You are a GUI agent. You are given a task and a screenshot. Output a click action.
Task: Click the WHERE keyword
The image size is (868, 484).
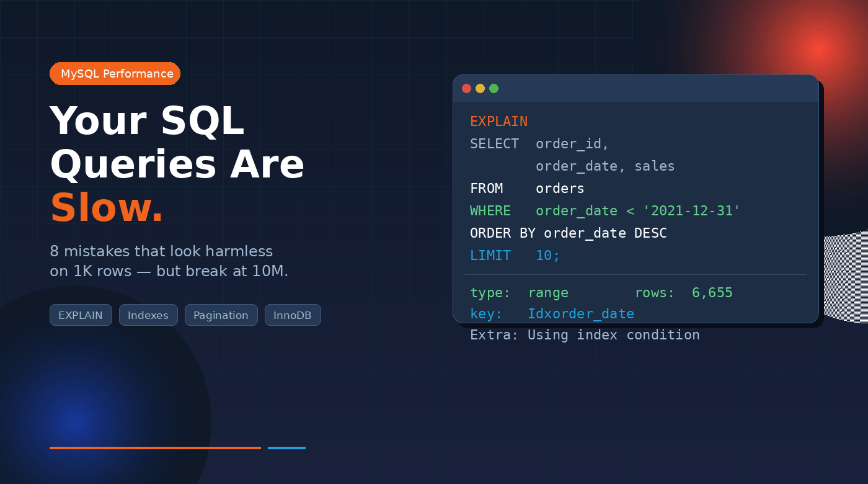[x=490, y=211]
